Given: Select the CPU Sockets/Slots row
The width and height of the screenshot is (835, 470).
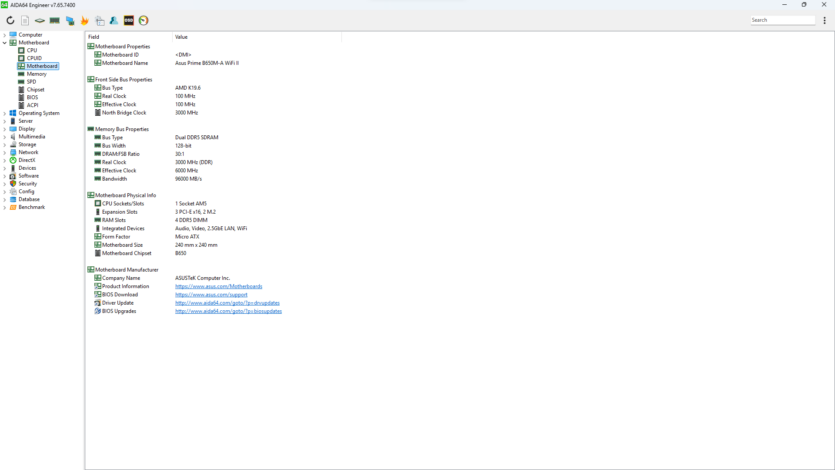Looking at the screenshot, I should click(x=150, y=204).
